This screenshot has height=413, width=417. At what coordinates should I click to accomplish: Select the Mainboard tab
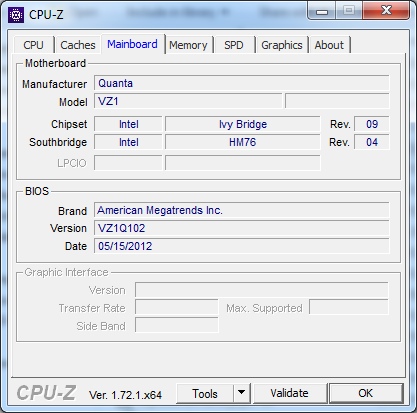(x=132, y=44)
